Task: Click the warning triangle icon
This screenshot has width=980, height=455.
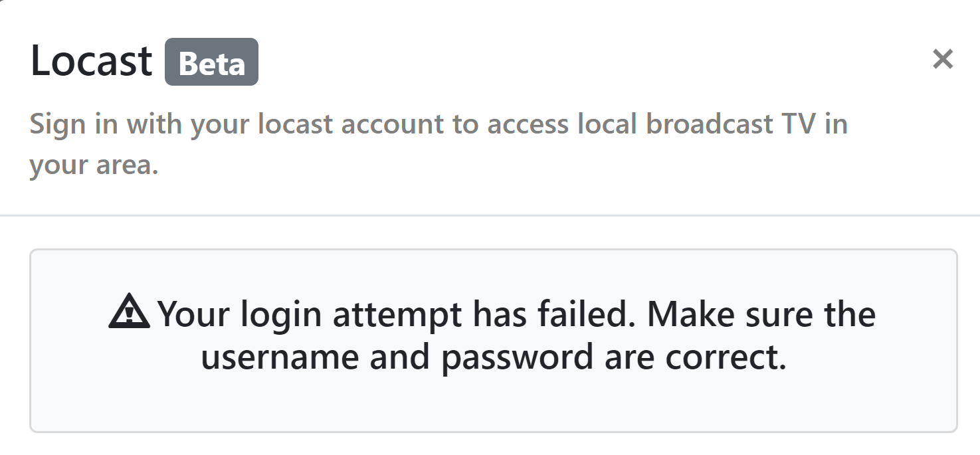Action: [x=130, y=314]
